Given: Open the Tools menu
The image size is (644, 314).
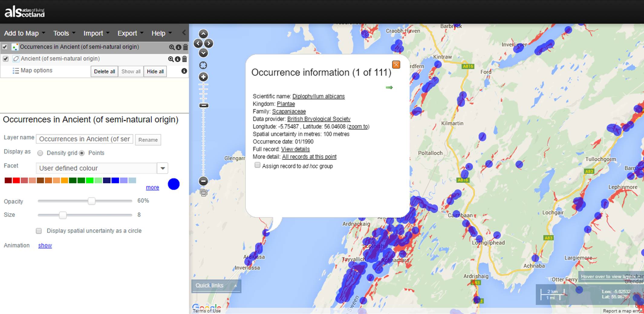Looking at the screenshot, I should click(x=62, y=33).
